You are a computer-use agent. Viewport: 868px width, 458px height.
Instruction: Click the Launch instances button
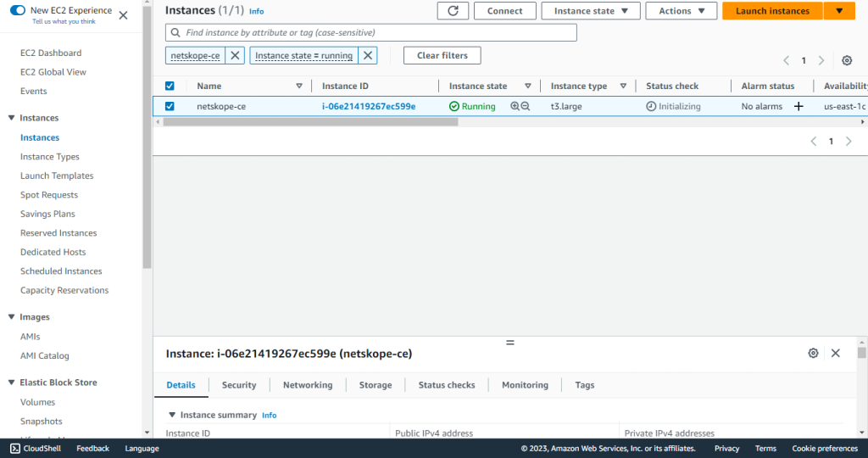773,11
